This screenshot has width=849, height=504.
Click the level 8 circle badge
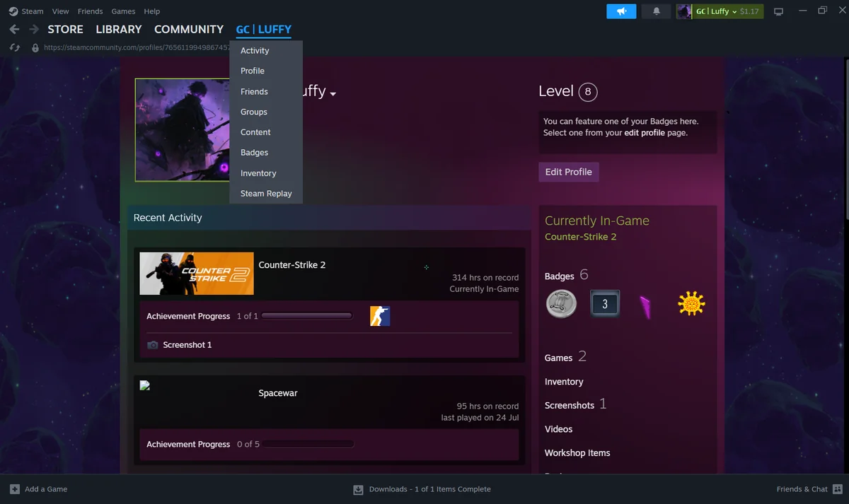click(x=588, y=92)
